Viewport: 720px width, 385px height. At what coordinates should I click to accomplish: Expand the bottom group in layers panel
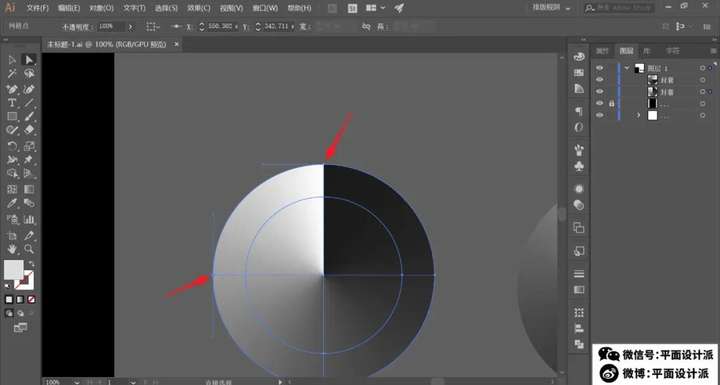tap(638, 115)
